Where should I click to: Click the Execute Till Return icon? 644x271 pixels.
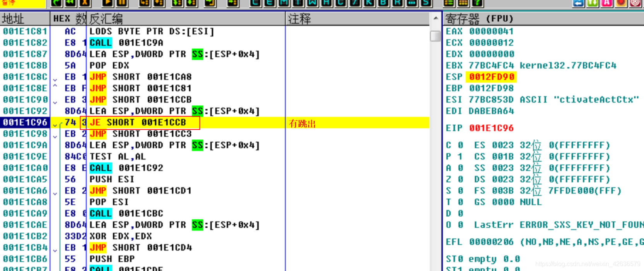tap(210, 3)
